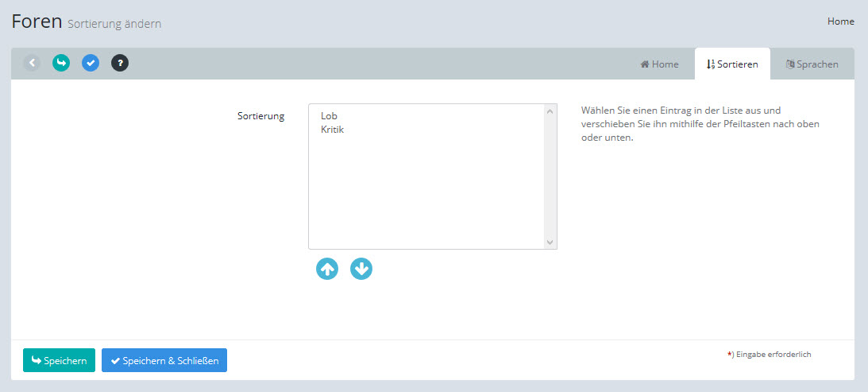Move selected entry up with arrow button
The width and height of the screenshot is (868, 392).
click(327, 269)
